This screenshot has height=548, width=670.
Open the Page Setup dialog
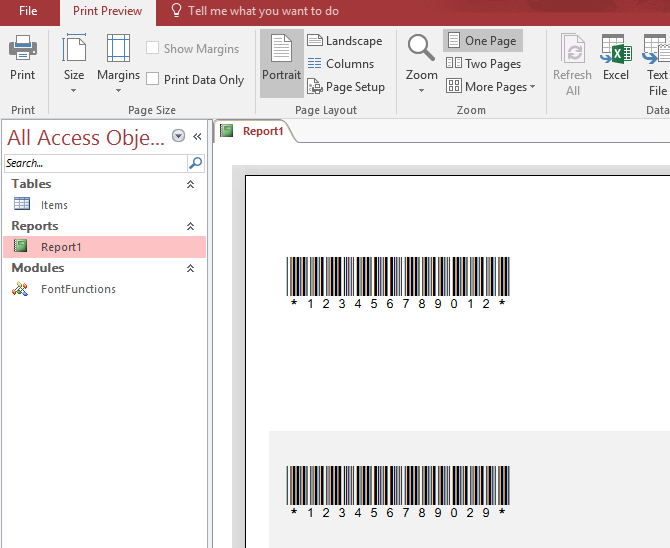pyautogui.click(x=346, y=87)
